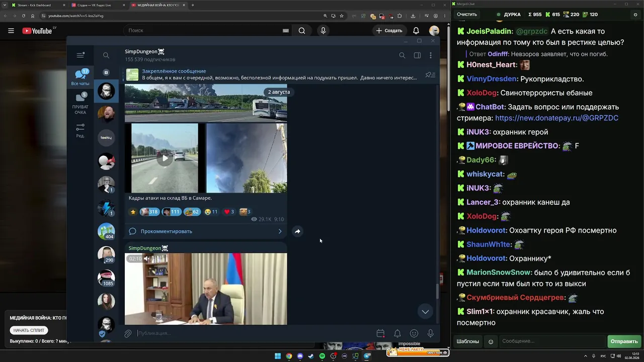This screenshot has height=362, width=644.
Task: Expand the browser tab search dropdown
Action: click(x=5, y=5)
